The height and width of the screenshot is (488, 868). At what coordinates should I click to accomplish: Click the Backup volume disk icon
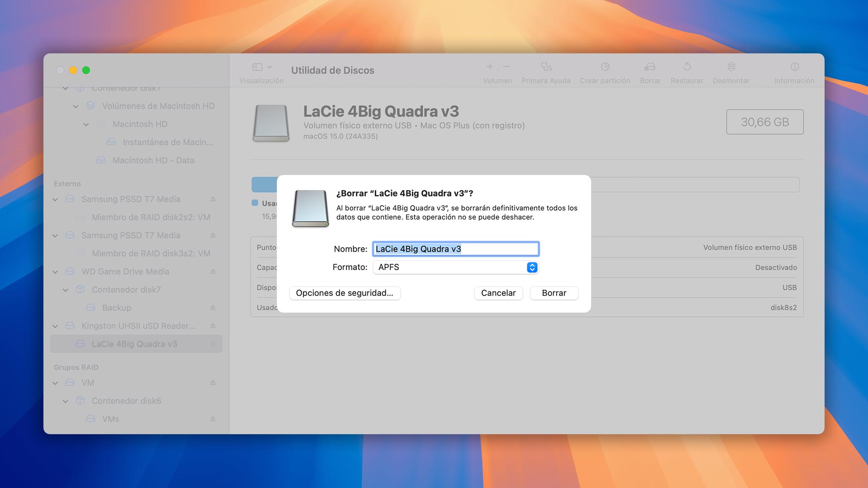pos(91,308)
